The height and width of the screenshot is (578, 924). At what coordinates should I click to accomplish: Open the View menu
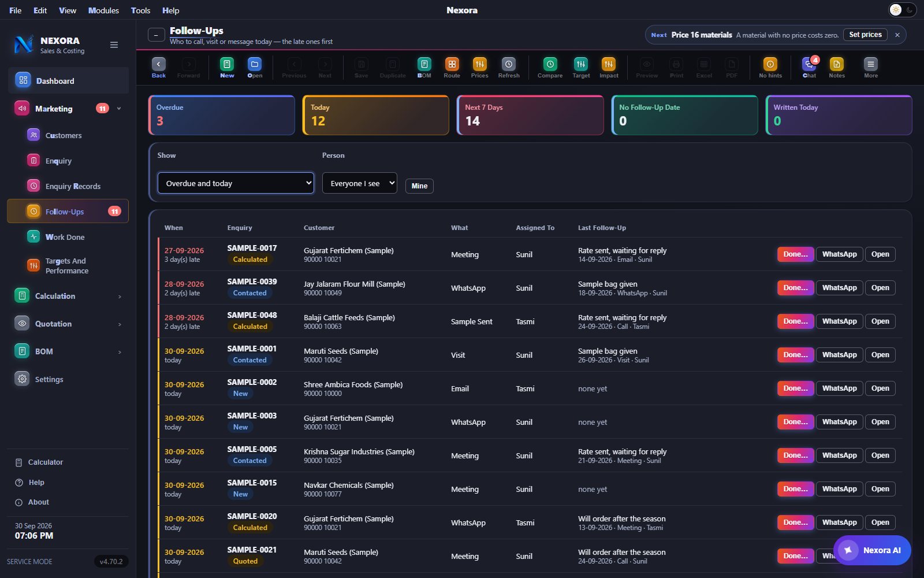pos(68,10)
